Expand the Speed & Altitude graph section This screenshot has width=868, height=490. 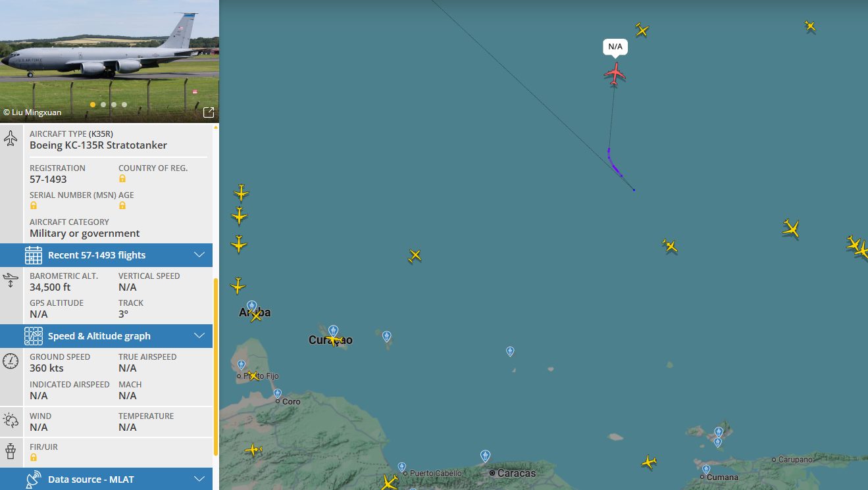[x=107, y=336]
